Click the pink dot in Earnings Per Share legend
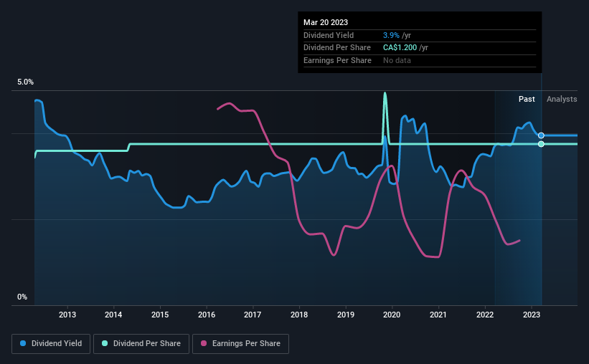Viewport: 589px width, 364px height. pos(204,343)
